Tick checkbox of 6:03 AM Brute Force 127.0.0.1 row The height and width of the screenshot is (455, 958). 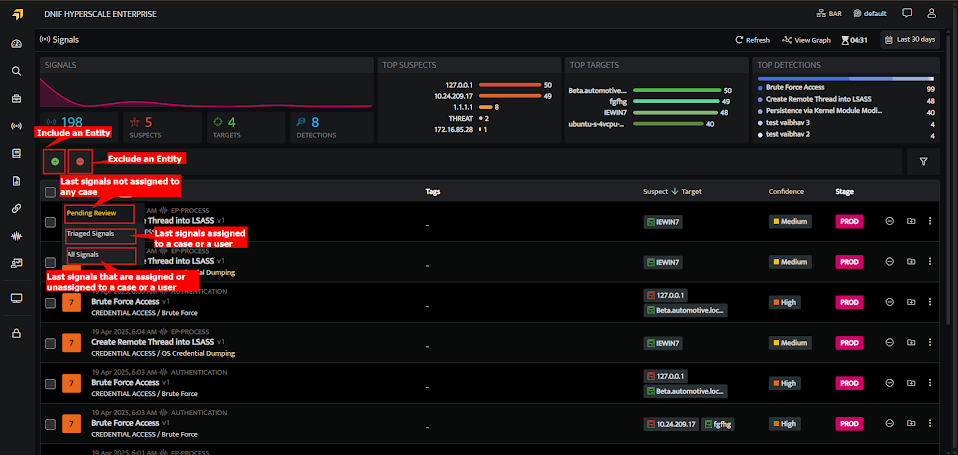coord(51,384)
